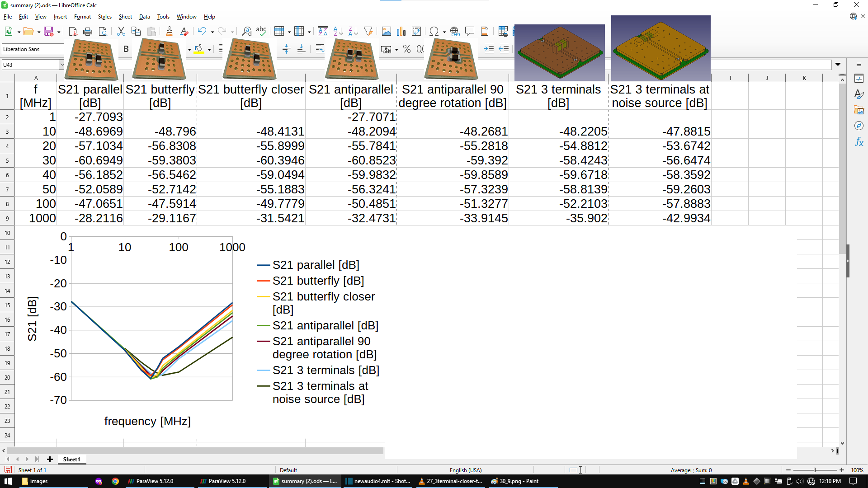Insert a chart
868x488 pixels.
tap(401, 31)
